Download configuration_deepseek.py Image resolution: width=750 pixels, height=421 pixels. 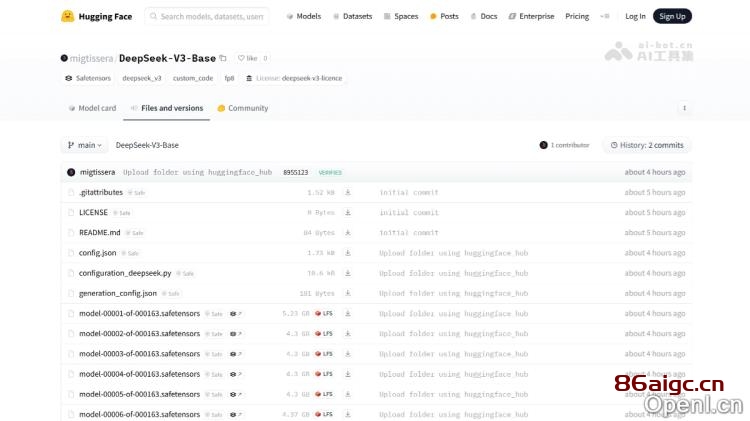(348, 273)
